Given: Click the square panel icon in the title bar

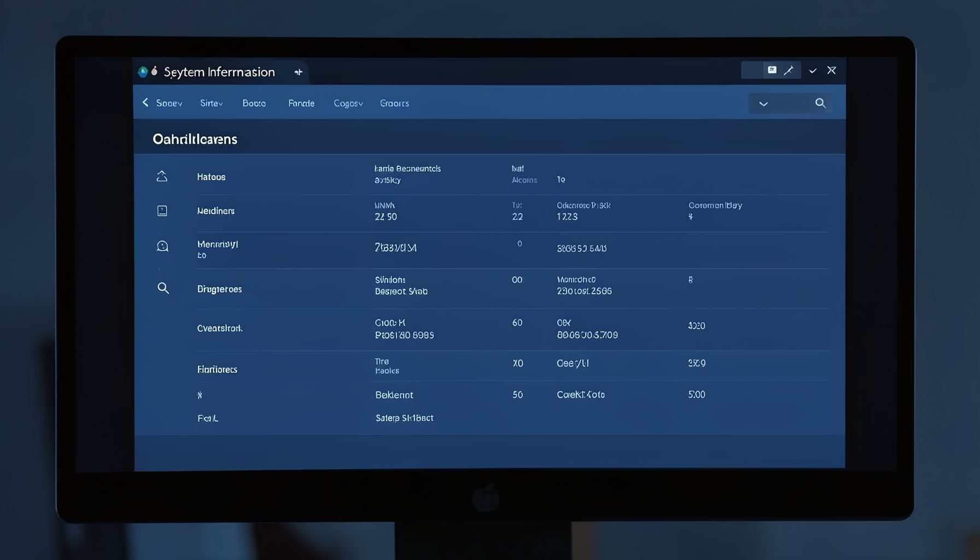Looking at the screenshot, I should (x=772, y=70).
